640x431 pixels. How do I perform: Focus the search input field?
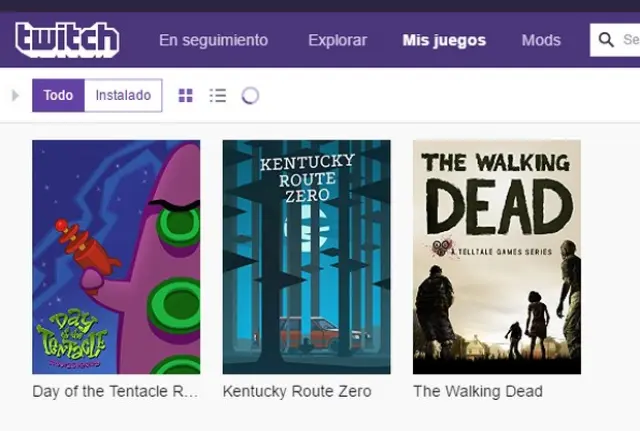click(615, 40)
